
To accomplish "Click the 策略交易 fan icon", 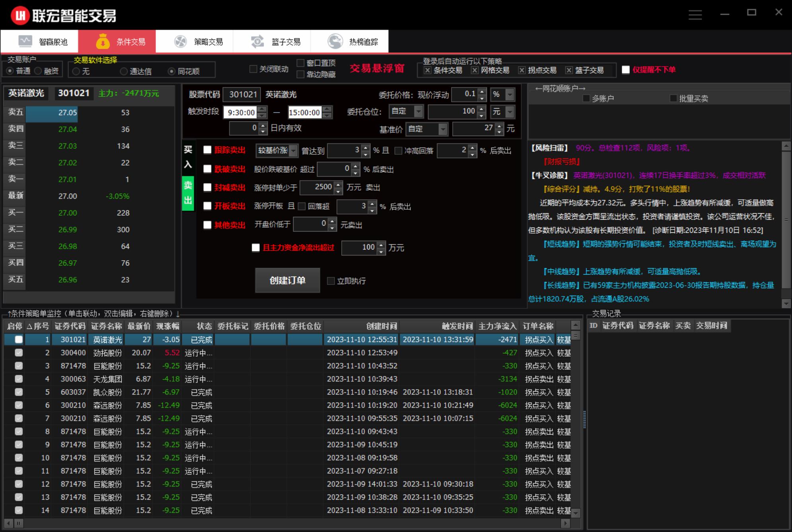I will (180, 41).
